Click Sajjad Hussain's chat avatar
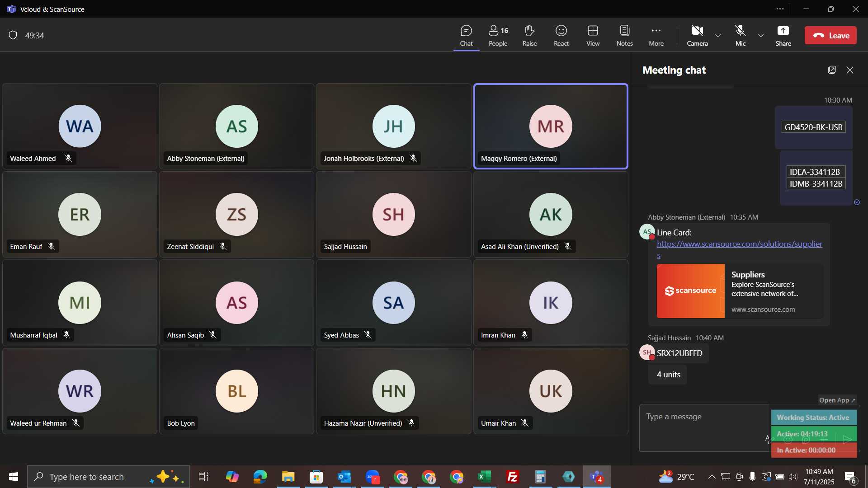 [647, 352]
